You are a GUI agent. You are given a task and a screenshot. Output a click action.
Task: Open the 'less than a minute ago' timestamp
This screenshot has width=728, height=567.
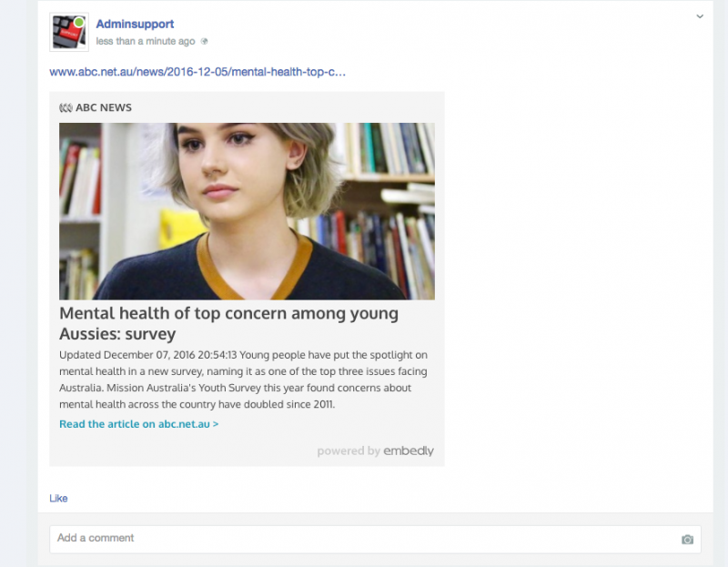146,41
